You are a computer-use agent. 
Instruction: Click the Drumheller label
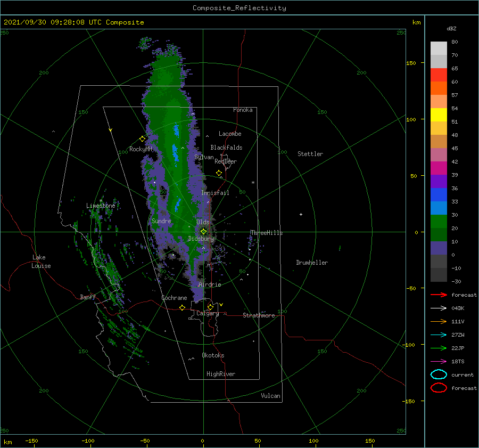click(x=312, y=263)
